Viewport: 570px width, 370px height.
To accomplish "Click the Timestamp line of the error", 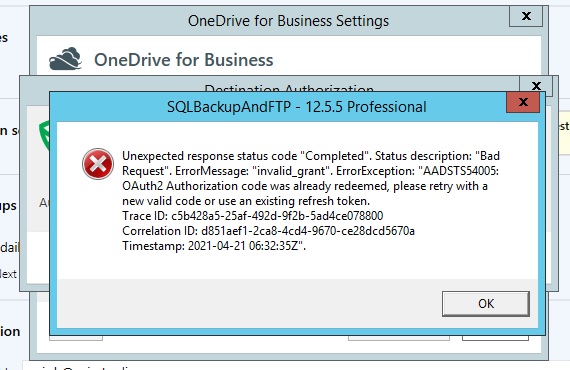I will click(x=214, y=246).
